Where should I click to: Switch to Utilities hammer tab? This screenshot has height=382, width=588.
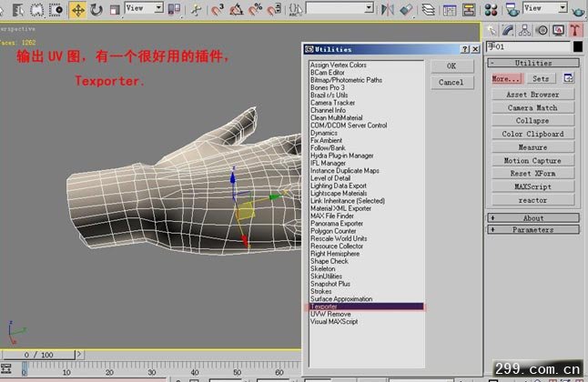[x=575, y=30]
